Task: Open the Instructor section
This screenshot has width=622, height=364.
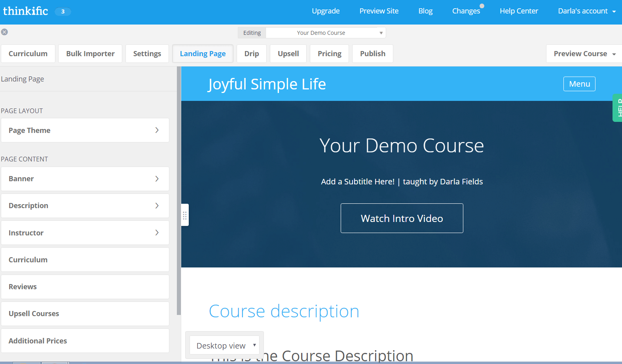Action: click(x=85, y=233)
